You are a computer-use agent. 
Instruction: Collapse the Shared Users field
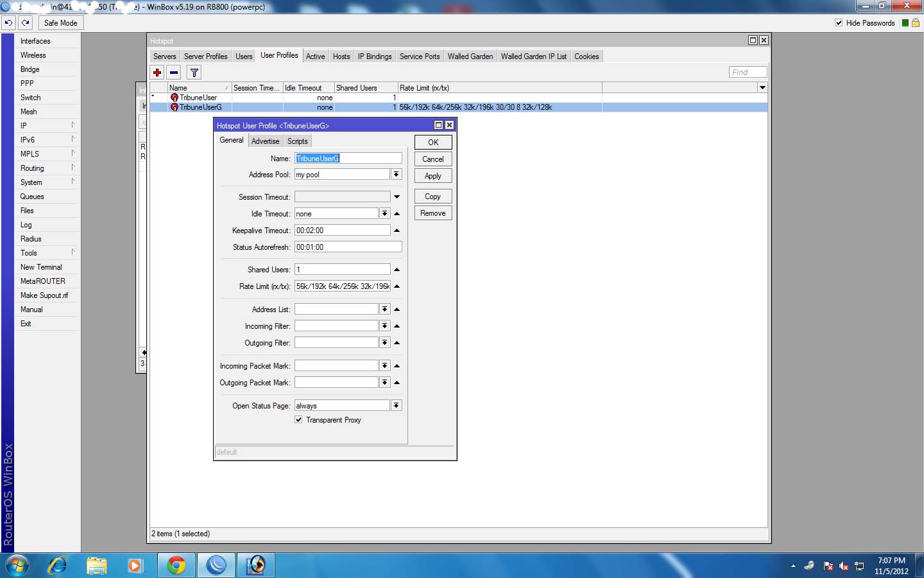click(397, 270)
